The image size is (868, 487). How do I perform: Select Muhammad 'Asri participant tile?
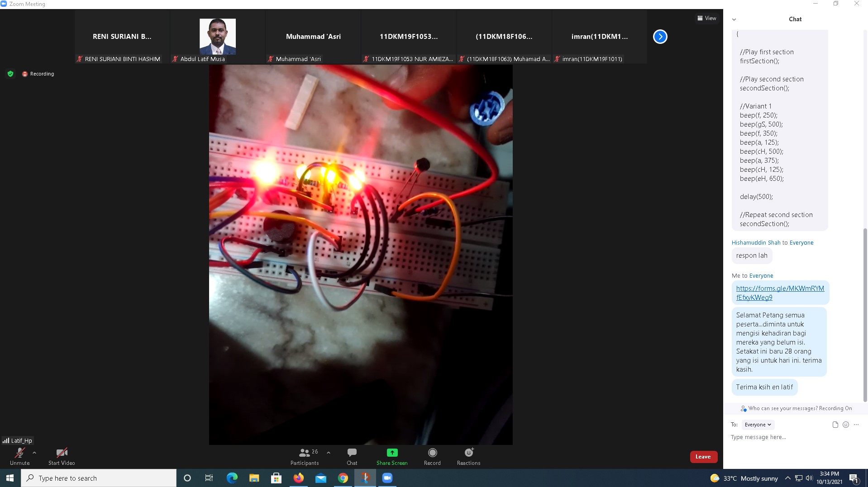click(x=313, y=37)
